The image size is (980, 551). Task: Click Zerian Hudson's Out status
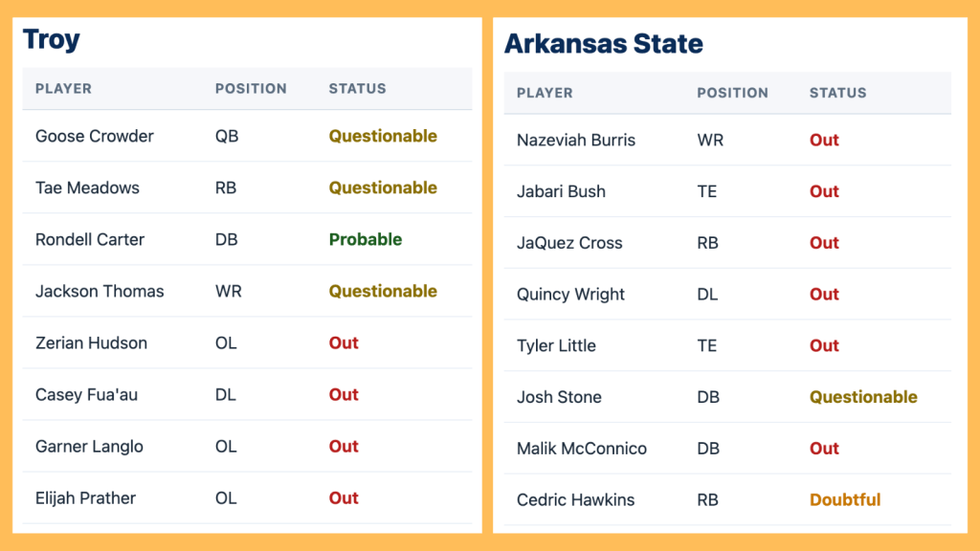click(344, 342)
